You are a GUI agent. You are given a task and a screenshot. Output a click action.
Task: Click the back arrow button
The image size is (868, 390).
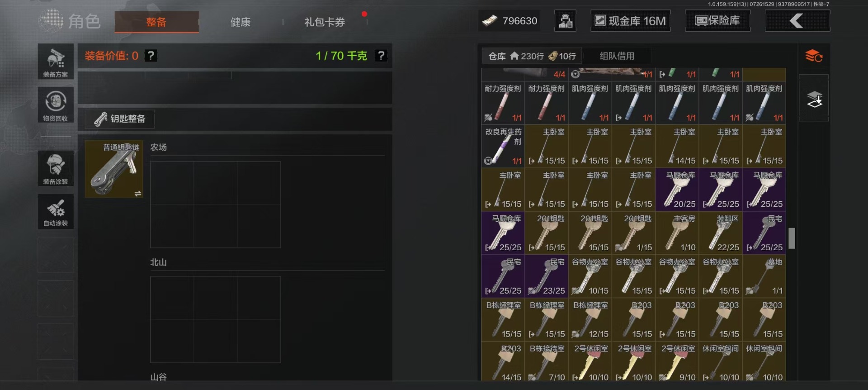tap(797, 21)
